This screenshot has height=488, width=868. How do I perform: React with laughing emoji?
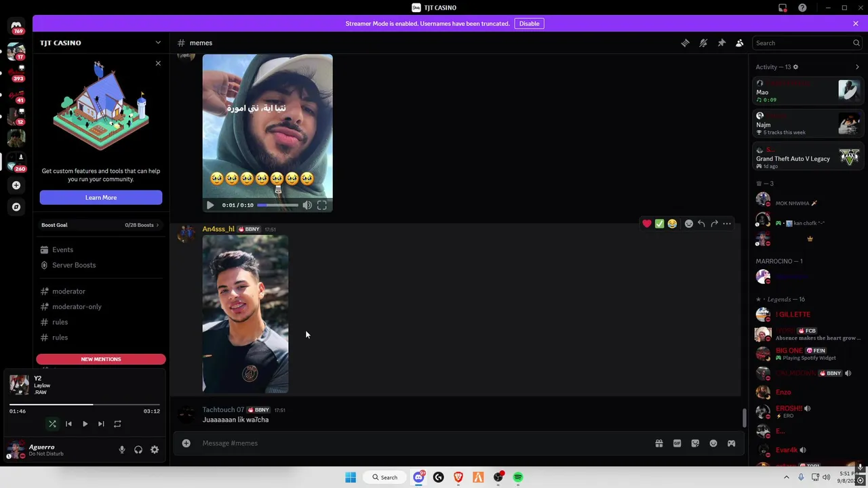pos(672,224)
